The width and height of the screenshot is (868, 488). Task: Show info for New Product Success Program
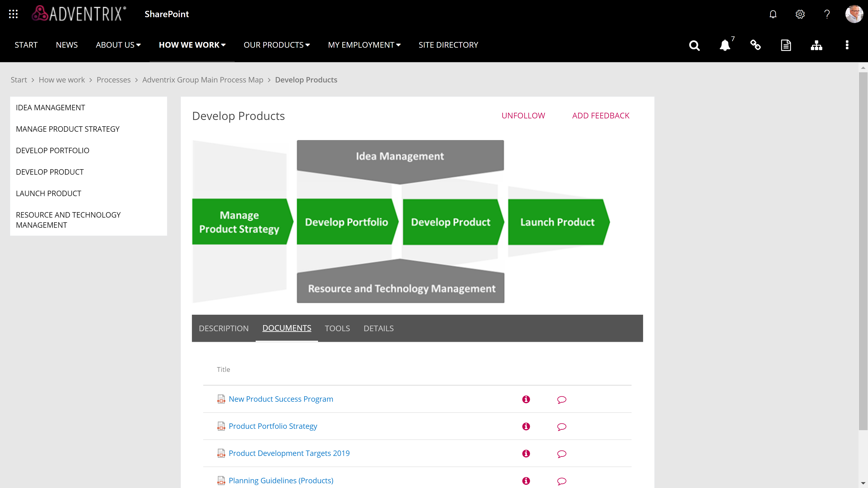(526, 399)
